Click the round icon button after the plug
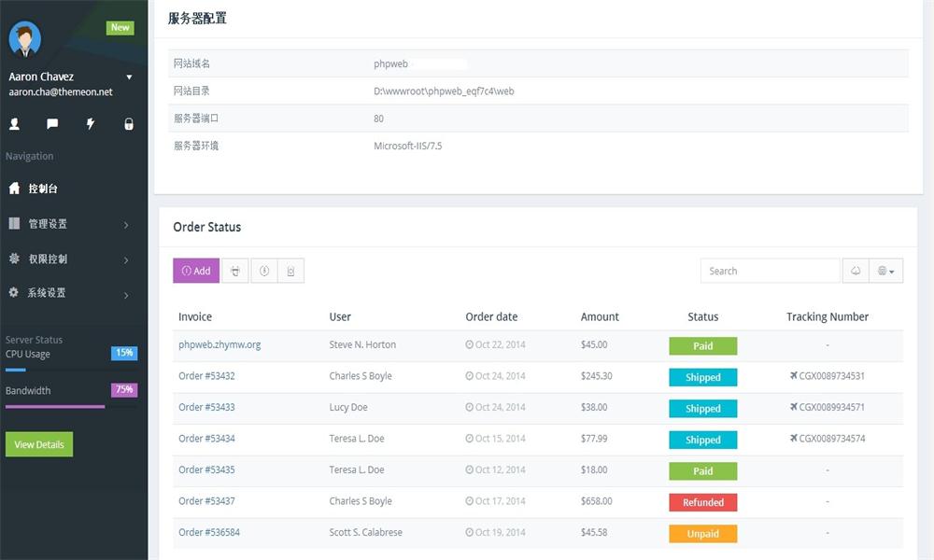 point(264,271)
